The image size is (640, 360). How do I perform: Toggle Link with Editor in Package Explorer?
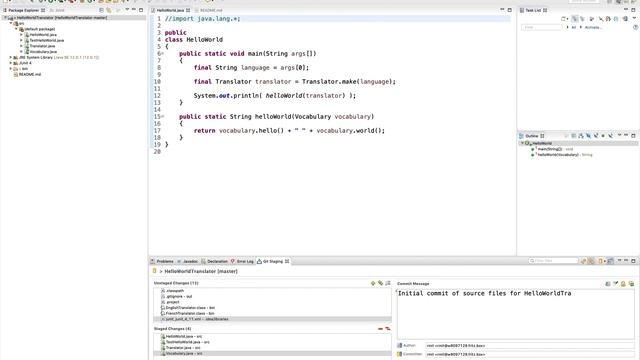109,10
